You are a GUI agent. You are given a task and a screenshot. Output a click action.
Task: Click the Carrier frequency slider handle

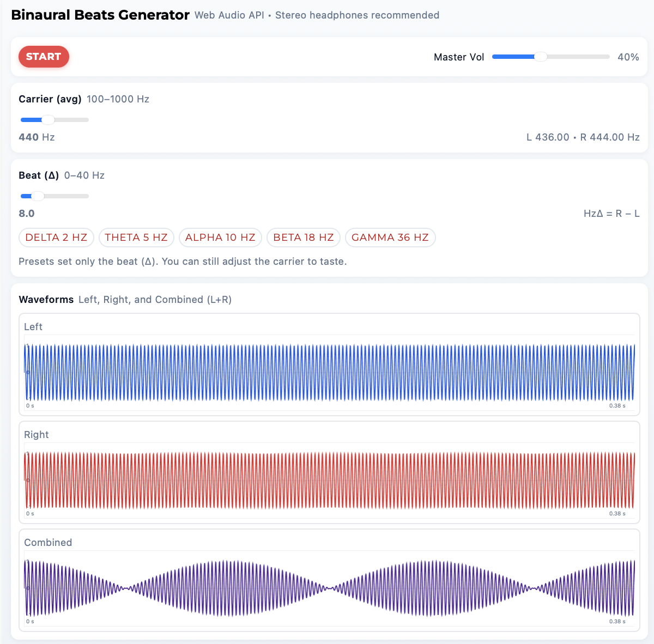coord(48,120)
